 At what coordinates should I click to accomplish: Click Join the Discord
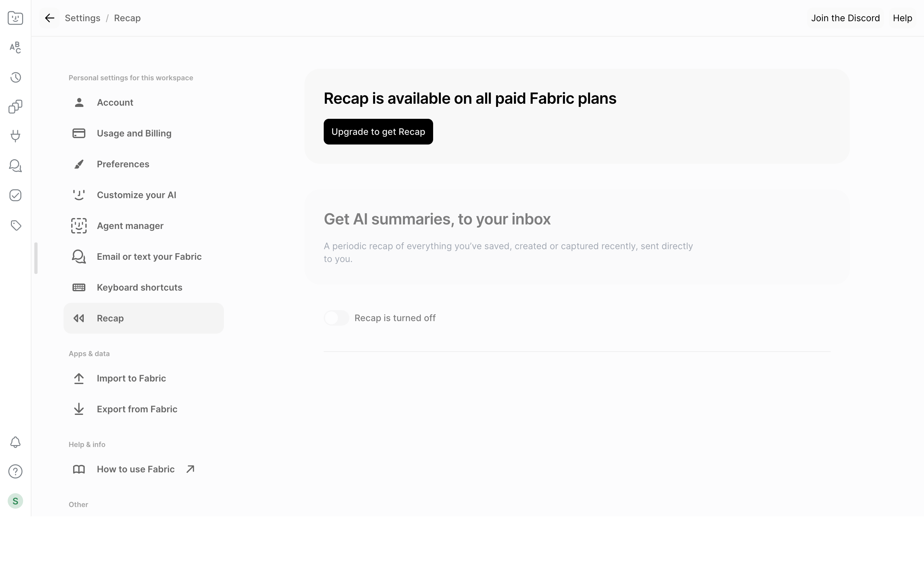(845, 18)
